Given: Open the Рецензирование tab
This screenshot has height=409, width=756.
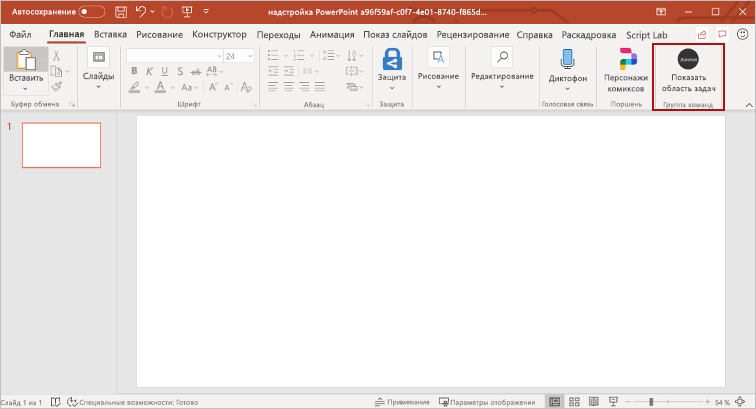Looking at the screenshot, I should point(472,35).
